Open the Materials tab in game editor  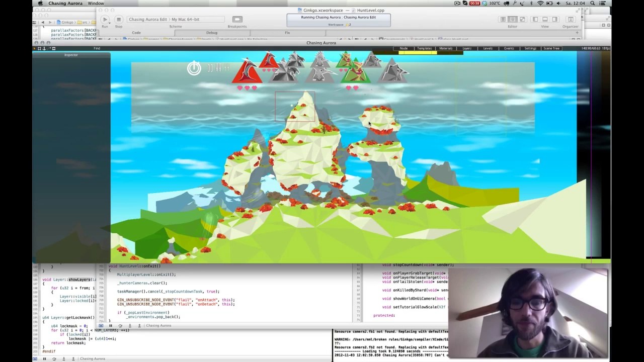[x=446, y=48]
